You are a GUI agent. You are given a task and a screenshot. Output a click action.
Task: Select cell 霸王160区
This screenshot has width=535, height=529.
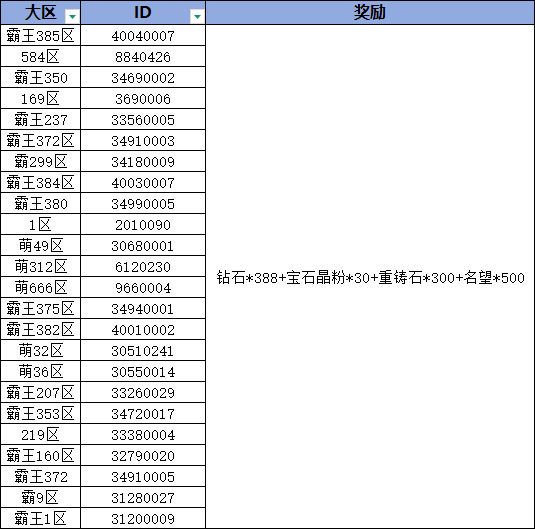pyautogui.click(x=41, y=455)
